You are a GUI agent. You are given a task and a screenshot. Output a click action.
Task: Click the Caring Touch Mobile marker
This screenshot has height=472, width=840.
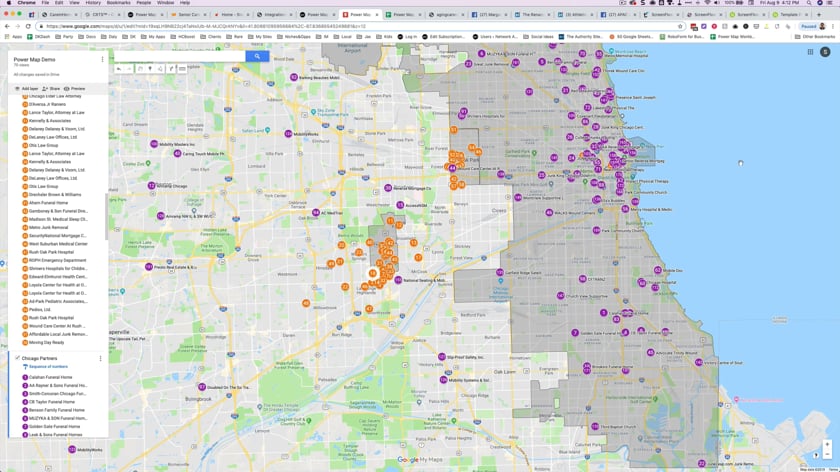(177, 153)
